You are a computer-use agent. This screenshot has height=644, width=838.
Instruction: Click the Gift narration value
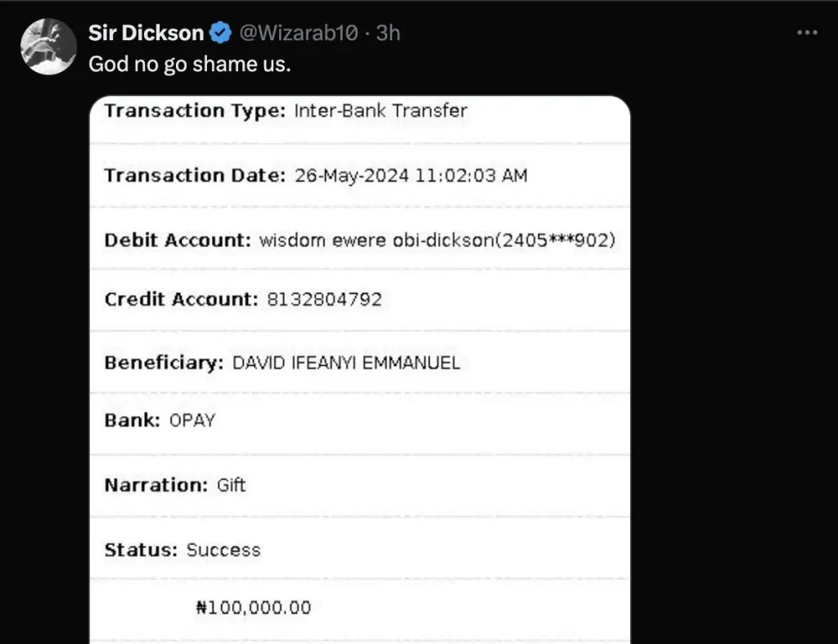pos(231,485)
